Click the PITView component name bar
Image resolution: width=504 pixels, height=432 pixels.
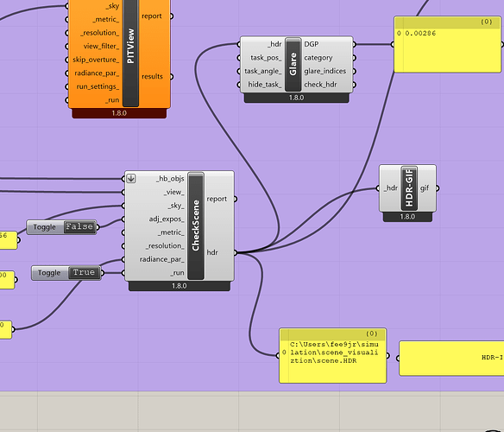tap(130, 52)
